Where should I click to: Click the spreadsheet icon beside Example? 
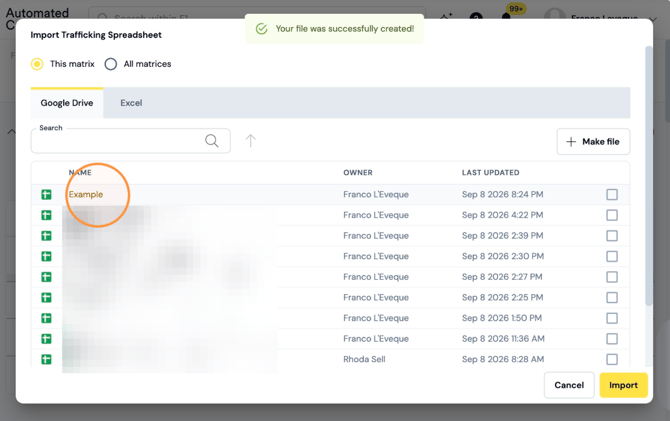point(46,195)
